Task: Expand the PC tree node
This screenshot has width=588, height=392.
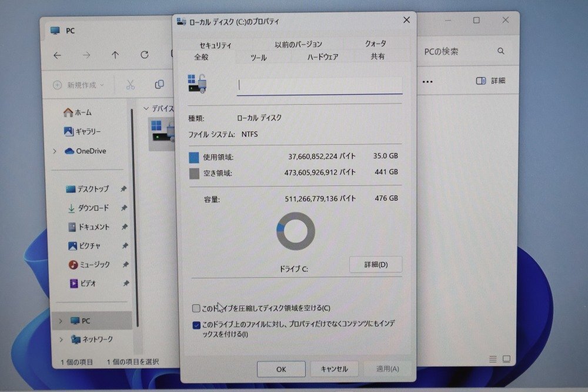Action: (61, 321)
